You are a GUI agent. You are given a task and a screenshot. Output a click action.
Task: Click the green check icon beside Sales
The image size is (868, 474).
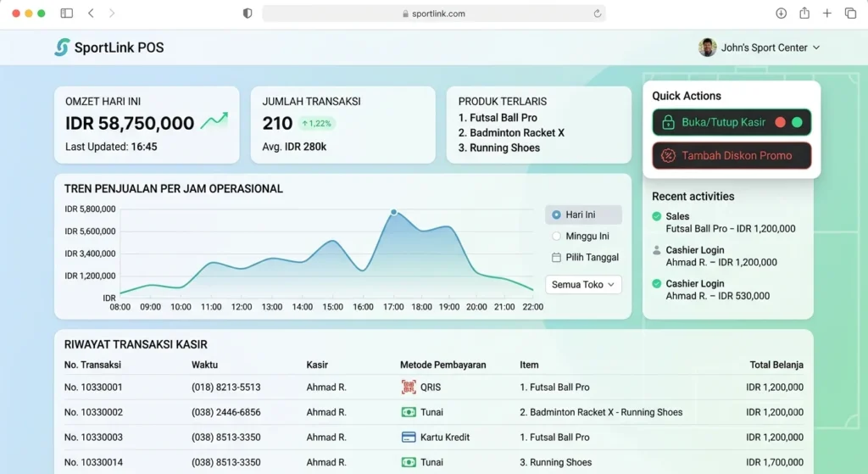pyautogui.click(x=657, y=216)
